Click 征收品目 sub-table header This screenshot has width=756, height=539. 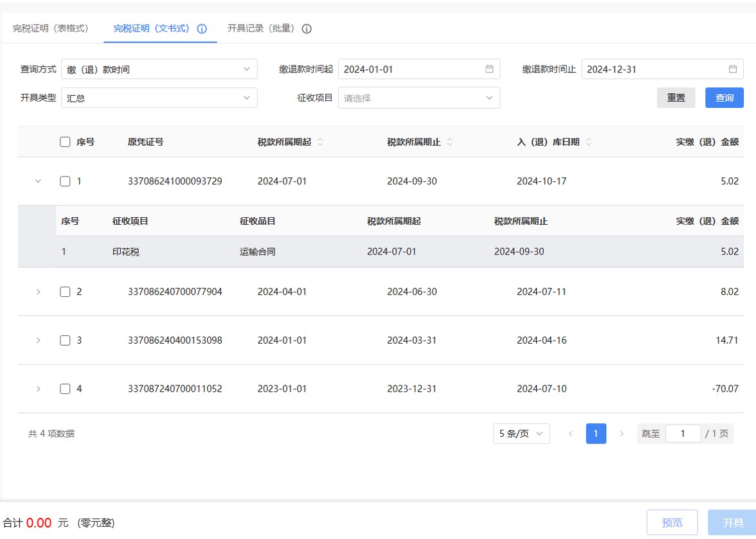click(257, 221)
